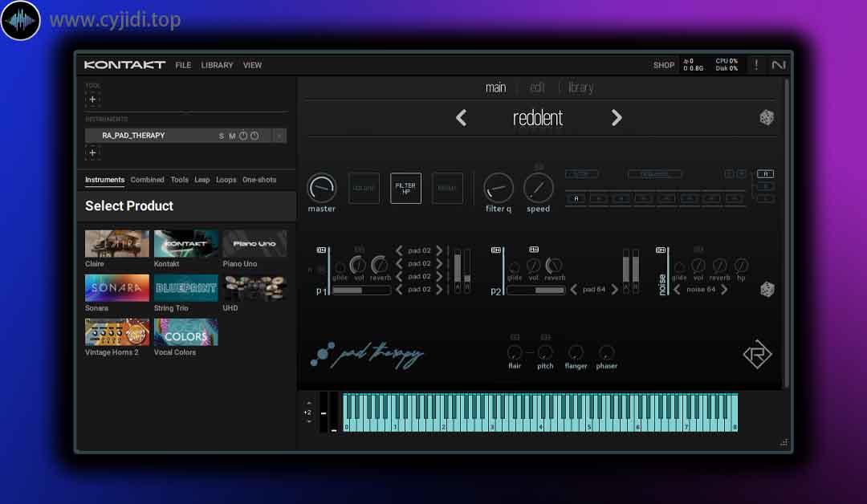Select the FILTER HP mode box
Screen dimensions: 867x504
click(405, 188)
